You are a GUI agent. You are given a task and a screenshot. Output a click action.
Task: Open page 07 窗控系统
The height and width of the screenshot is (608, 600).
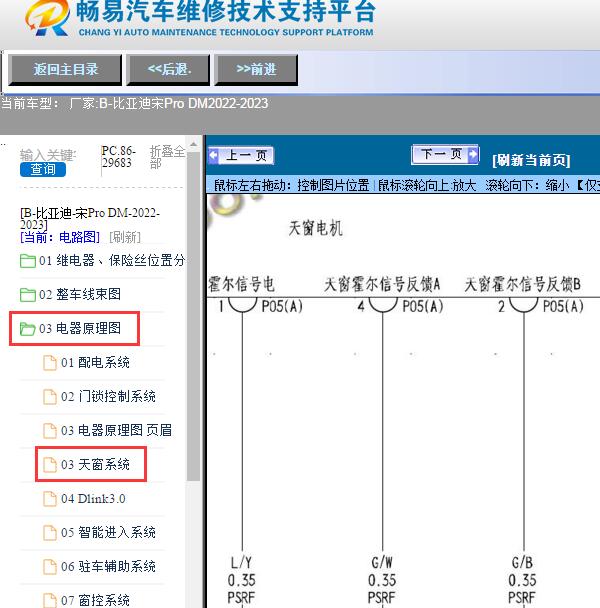point(86,600)
